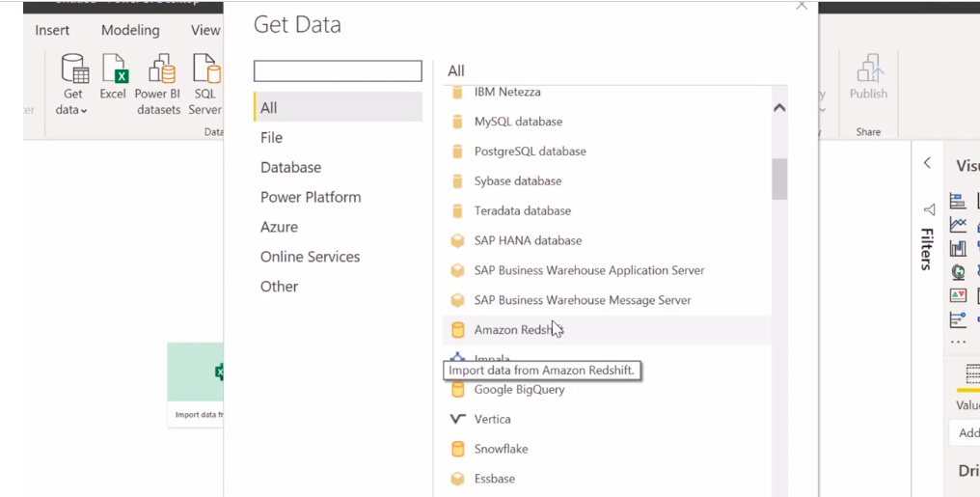Select Essbase connector text

tap(495, 479)
